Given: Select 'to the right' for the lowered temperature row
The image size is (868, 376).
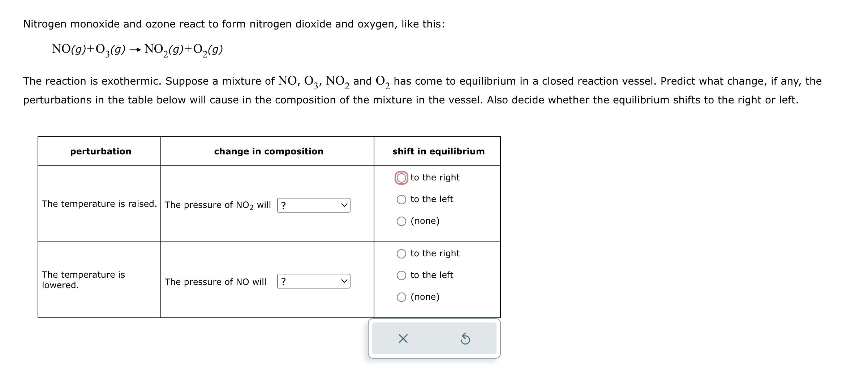Looking at the screenshot, I should point(401,253).
